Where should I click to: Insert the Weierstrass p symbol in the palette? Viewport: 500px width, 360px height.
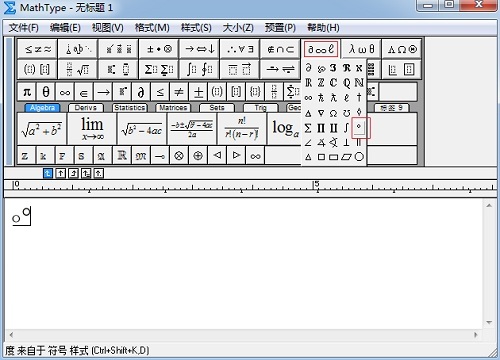tap(321, 68)
